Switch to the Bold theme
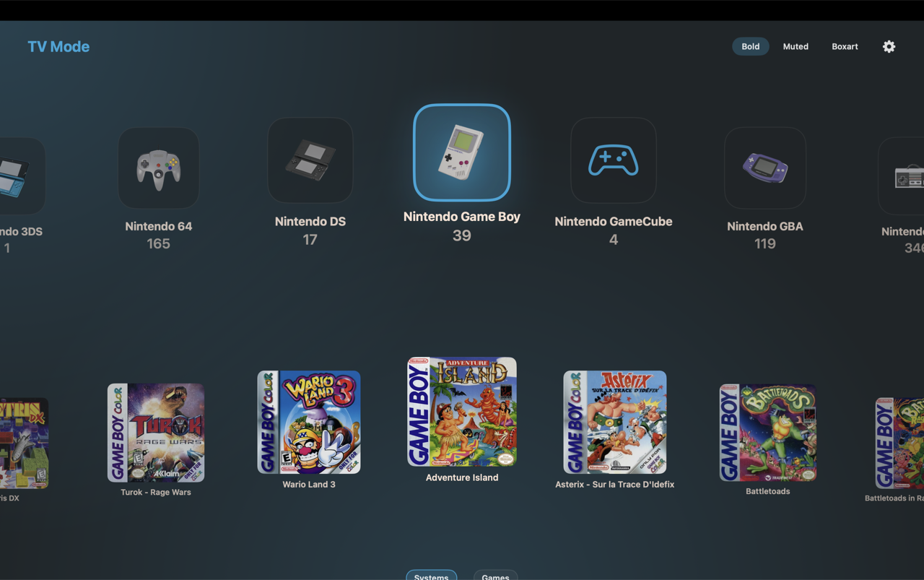Viewport: 924px width, 580px height. [x=751, y=46]
